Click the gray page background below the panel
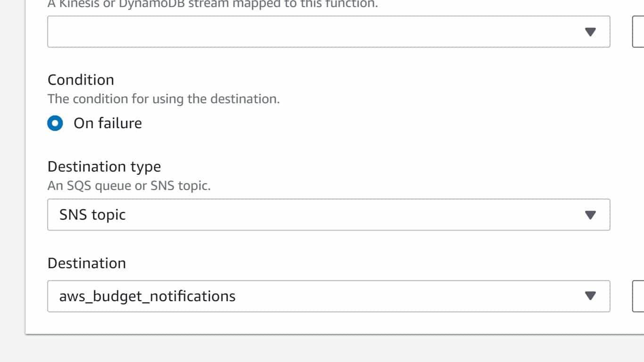The image size is (644, 362). click(x=330, y=350)
